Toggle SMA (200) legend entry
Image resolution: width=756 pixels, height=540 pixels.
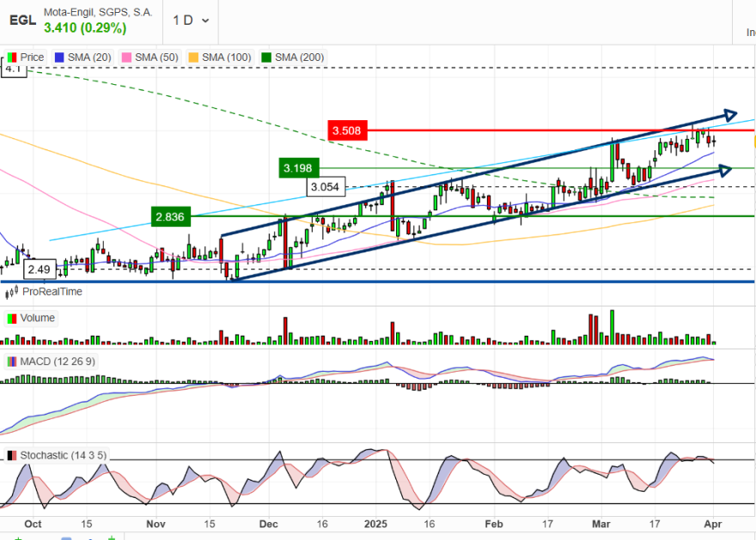tap(293, 58)
